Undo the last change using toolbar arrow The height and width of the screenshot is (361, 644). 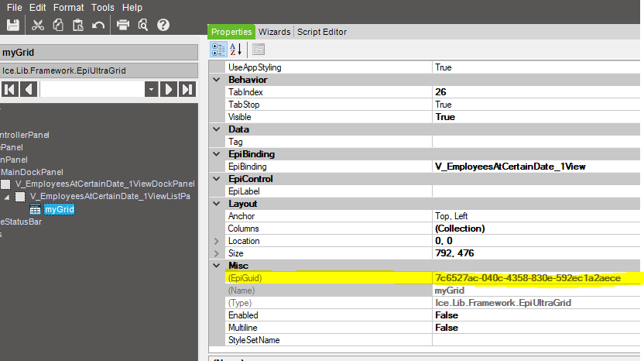[x=98, y=25]
